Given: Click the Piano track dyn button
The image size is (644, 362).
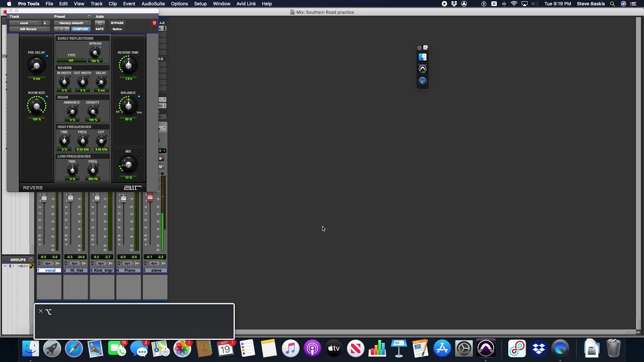Looking at the screenshot, I should [128, 263].
